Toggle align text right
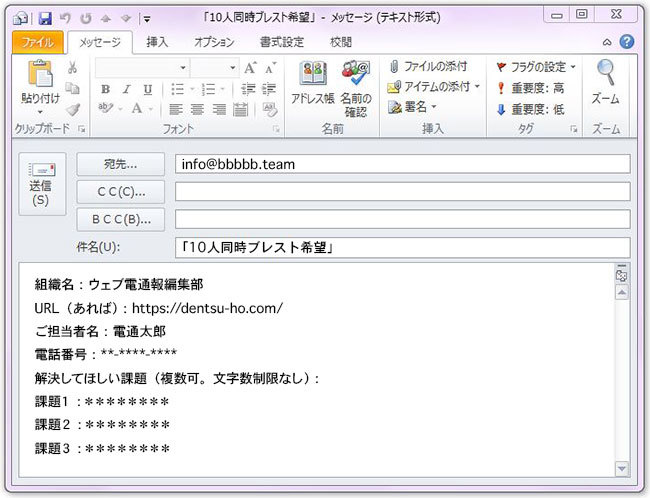650x498 pixels. click(219, 109)
